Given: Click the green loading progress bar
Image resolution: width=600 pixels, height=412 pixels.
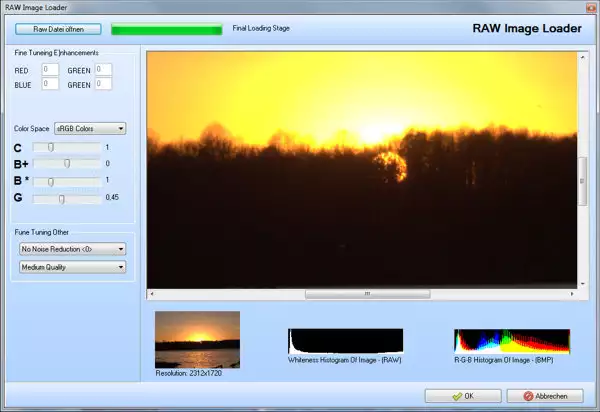Looking at the screenshot, I should tap(166, 29).
